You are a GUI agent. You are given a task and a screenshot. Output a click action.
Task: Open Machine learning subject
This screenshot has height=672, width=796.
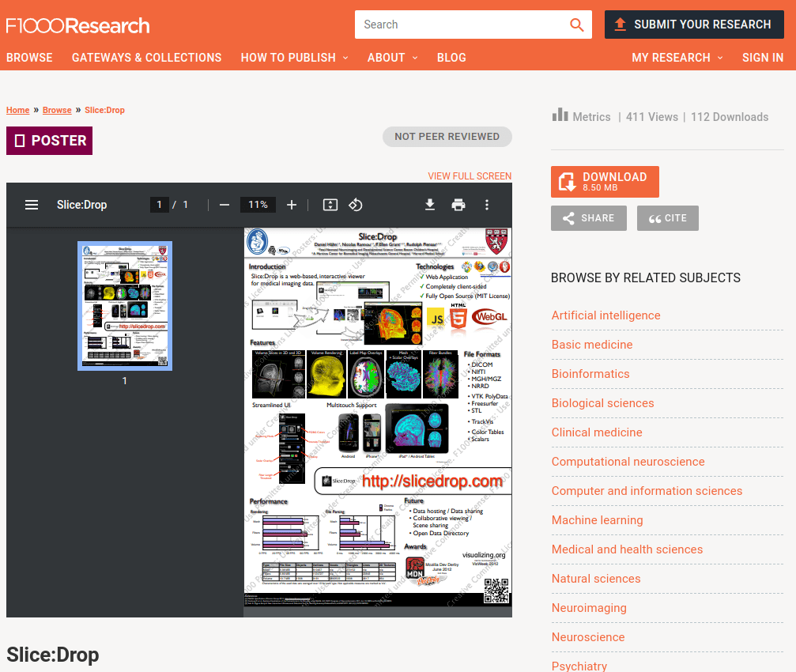(597, 520)
